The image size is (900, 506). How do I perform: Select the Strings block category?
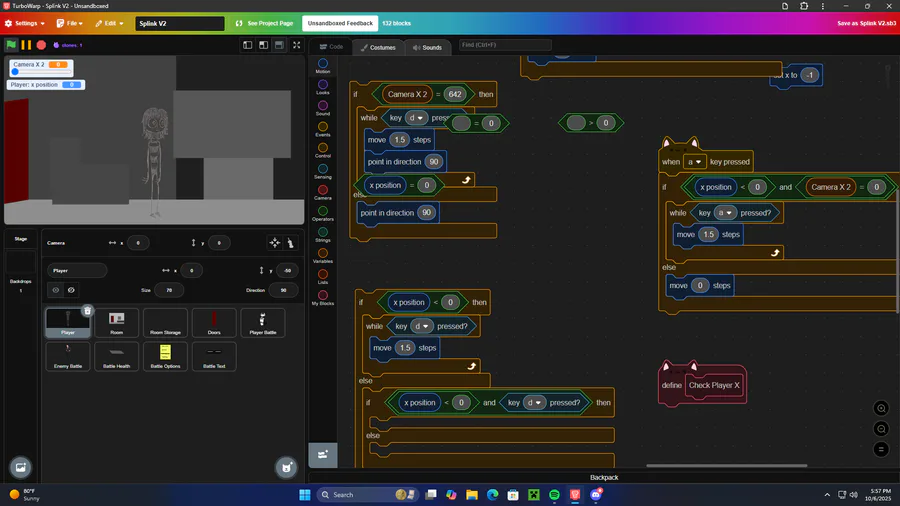point(323,235)
